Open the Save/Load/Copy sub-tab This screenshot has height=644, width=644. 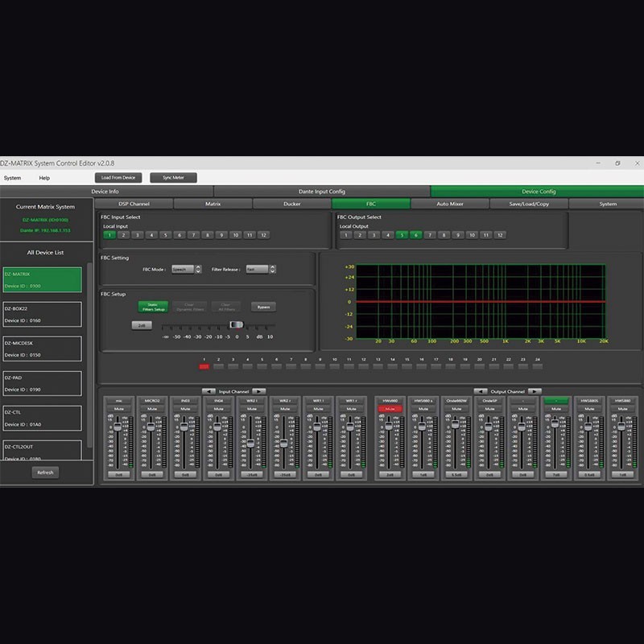(x=529, y=204)
